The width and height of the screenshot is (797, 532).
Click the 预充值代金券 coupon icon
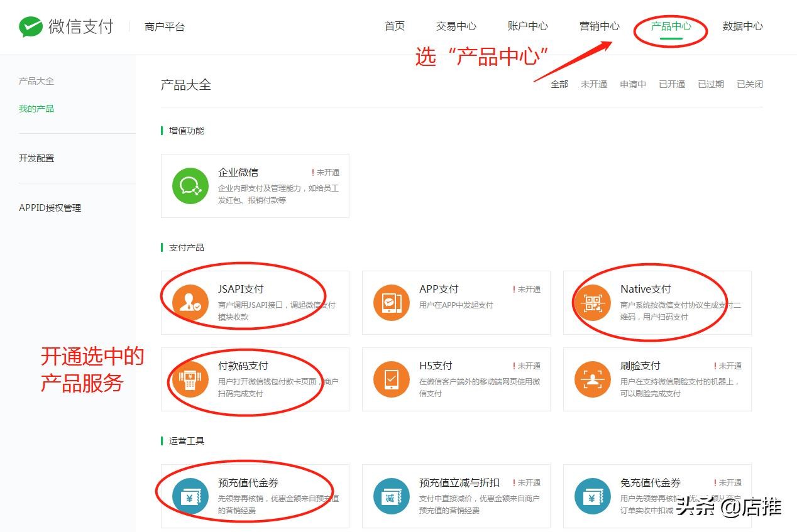point(190,496)
